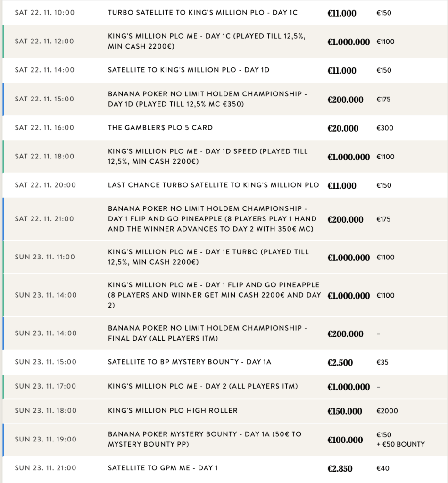Image resolution: width=448 pixels, height=483 pixels.
Task: Select Satellite to GPM ME Day 1
Action: point(163,468)
